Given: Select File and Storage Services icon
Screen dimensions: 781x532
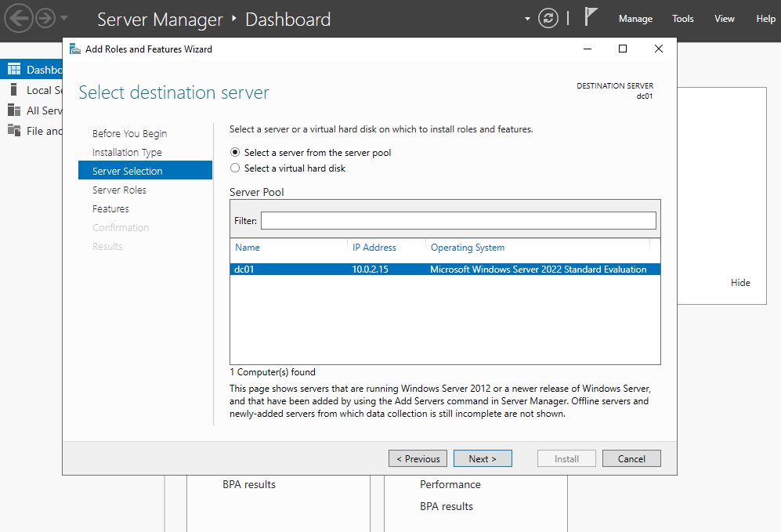Looking at the screenshot, I should pyautogui.click(x=14, y=131).
